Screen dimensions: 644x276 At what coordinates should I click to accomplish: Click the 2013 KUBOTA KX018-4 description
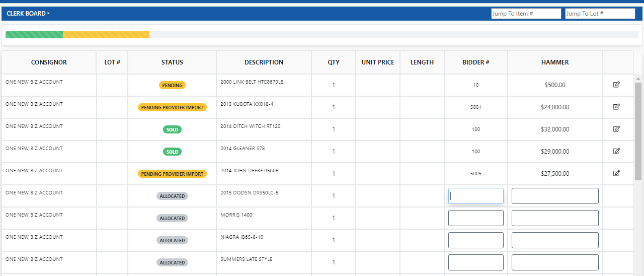pos(247,104)
